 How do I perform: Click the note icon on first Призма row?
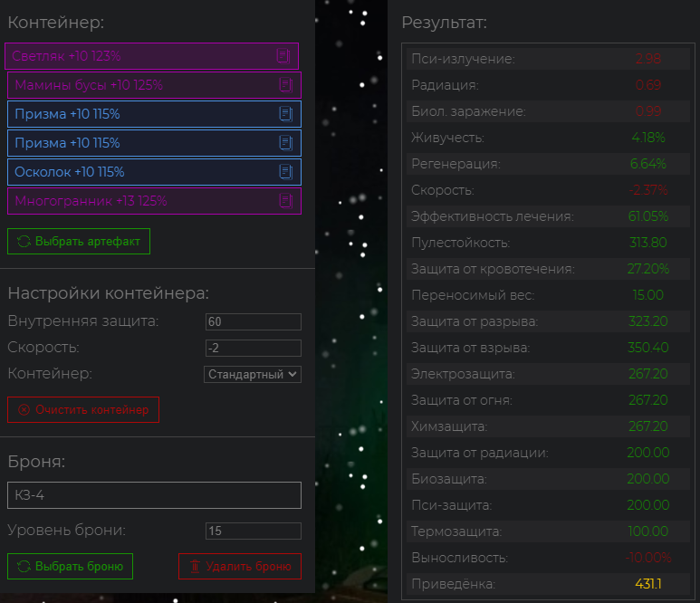(x=286, y=114)
